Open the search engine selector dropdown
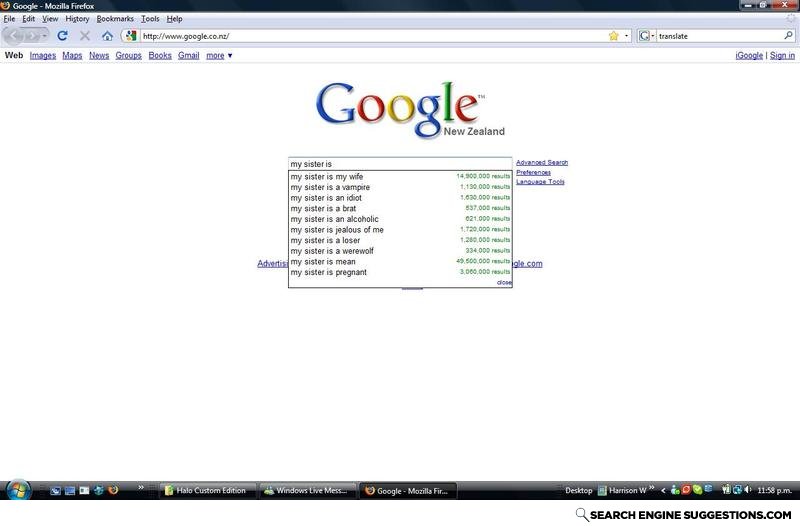Image resolution: width=800 pixels, height=526 pixels. click(646, 36)
